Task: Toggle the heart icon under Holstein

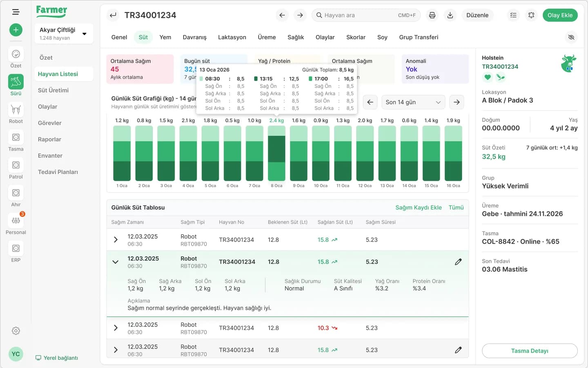Action: [x=488, y=77]
